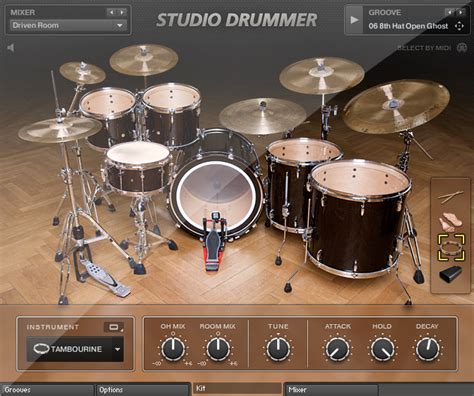Switch to the Kit tab

(238, 389)
